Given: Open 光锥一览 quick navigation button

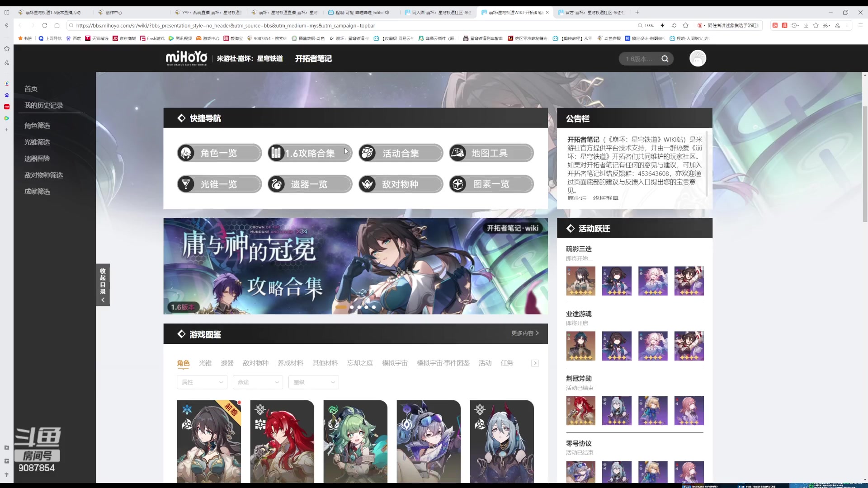Looking at the screenshot, I should point(219,184).
